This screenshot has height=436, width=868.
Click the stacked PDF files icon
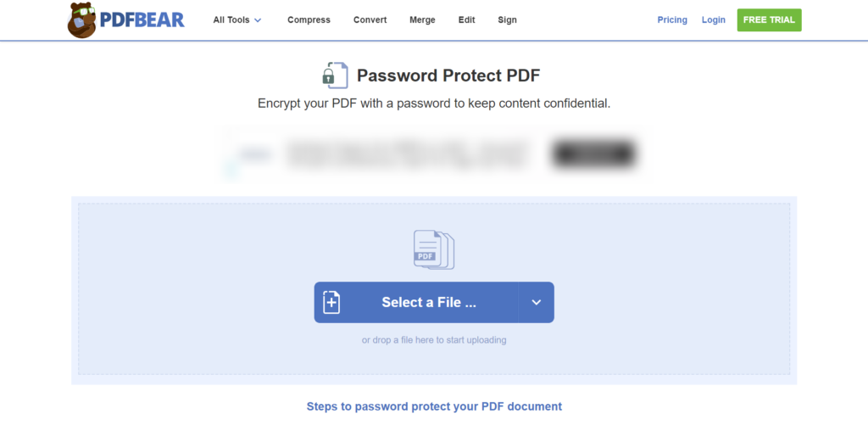pos(434,250)
